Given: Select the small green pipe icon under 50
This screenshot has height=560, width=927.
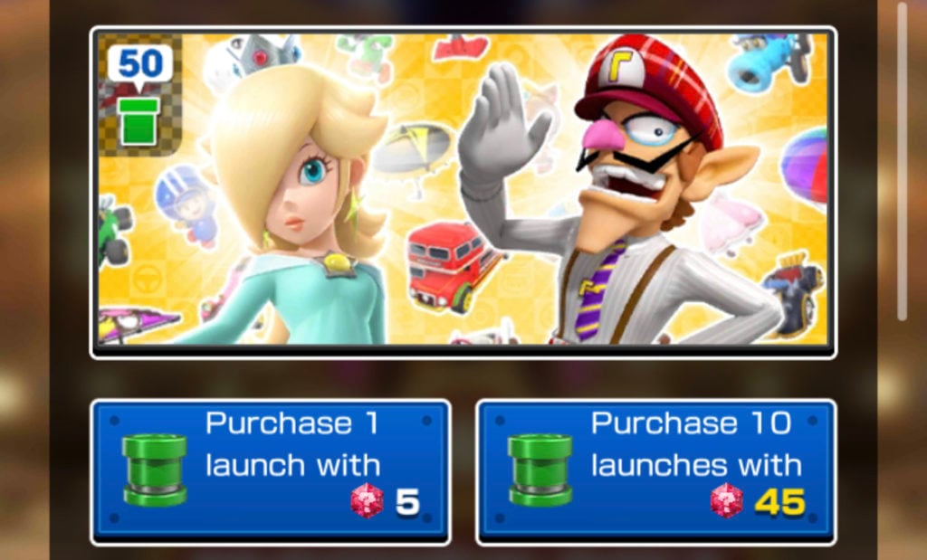Looking at the screenshot, I should (139, 121).
